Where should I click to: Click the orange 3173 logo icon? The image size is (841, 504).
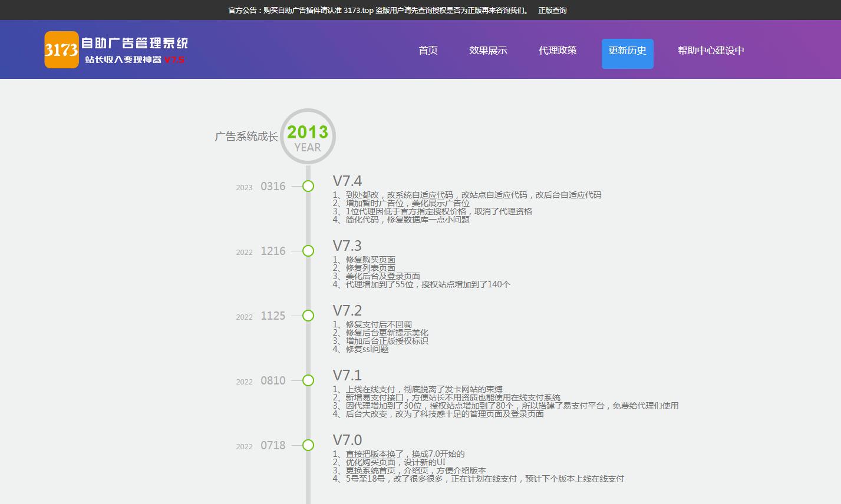(x=61, y=50)
